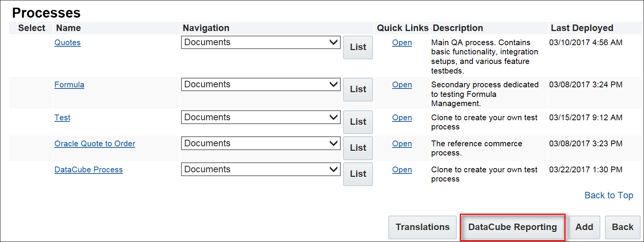Click List button in Formula row
Image resolution: width=644 pixels, height=242 pixels.
[x=358, y=90]
